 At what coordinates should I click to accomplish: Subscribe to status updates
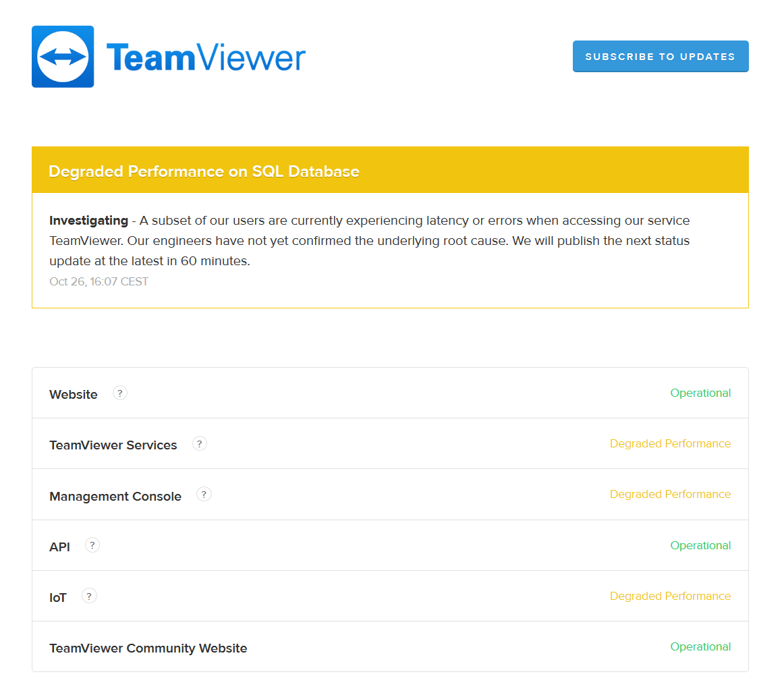(x=660, y=57)
